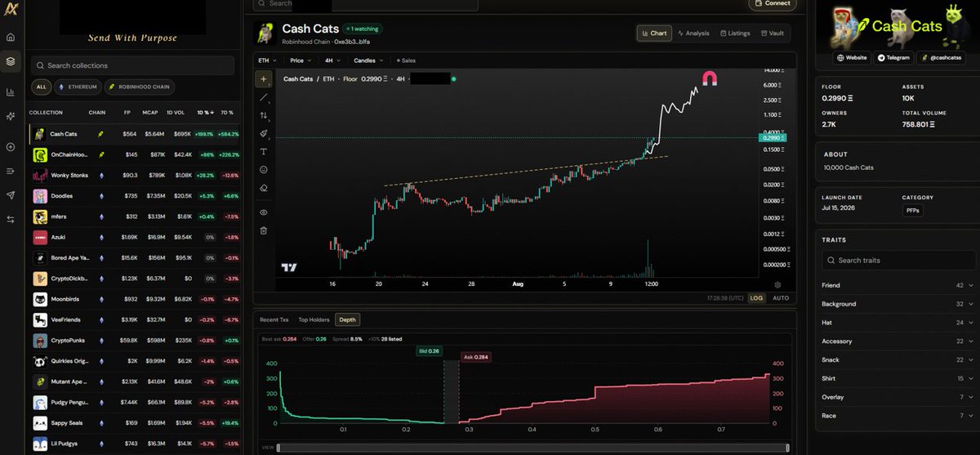The height and width of the screenshot is (455, 980).
Task: Toggle the 1 watching badge
Action: [363, 29]
